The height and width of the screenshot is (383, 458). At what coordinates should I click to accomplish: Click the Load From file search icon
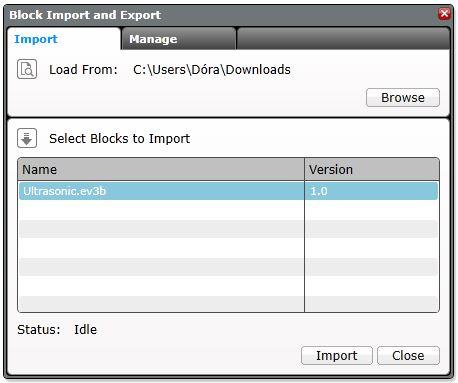coord(27,69)
